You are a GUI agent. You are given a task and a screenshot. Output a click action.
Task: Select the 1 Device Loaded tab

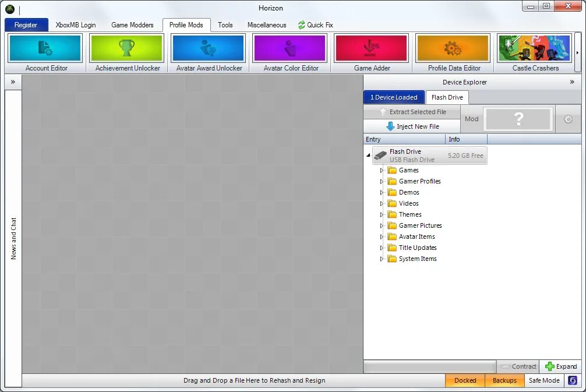394,97
